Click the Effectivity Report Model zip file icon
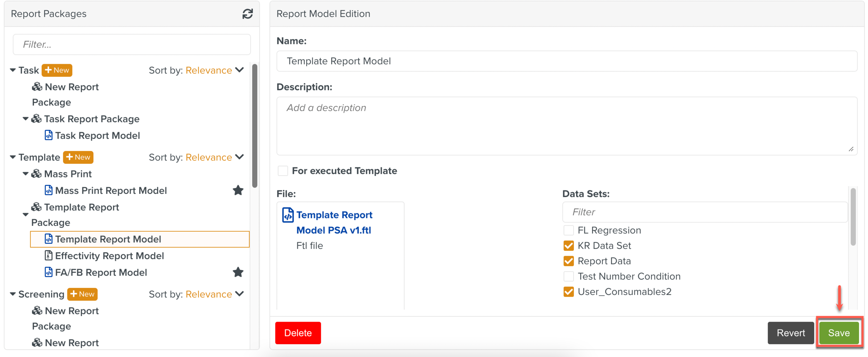 pos(49,256)
